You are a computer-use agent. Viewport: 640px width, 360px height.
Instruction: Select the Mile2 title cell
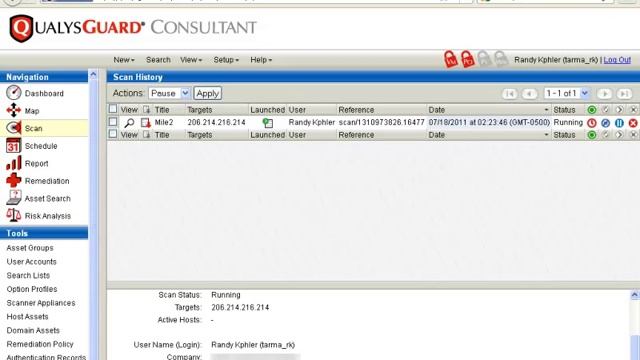pos(164,122)
